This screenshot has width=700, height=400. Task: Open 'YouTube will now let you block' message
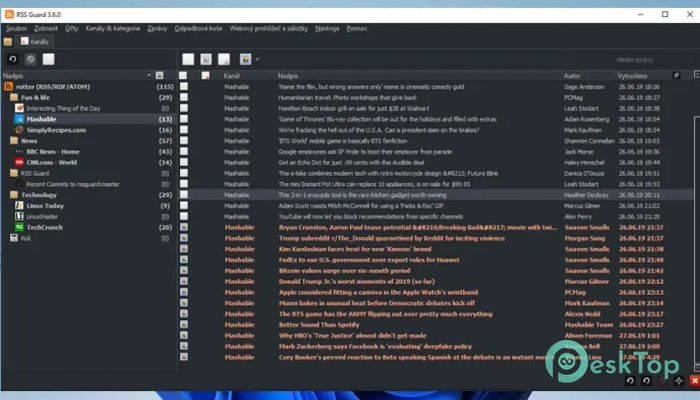point(371,217)
